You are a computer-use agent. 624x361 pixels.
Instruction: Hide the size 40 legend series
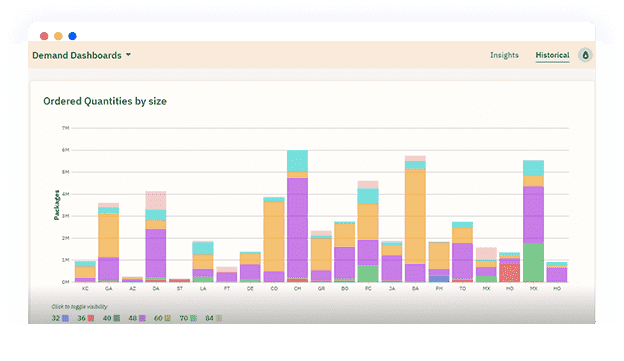point(111,318)
